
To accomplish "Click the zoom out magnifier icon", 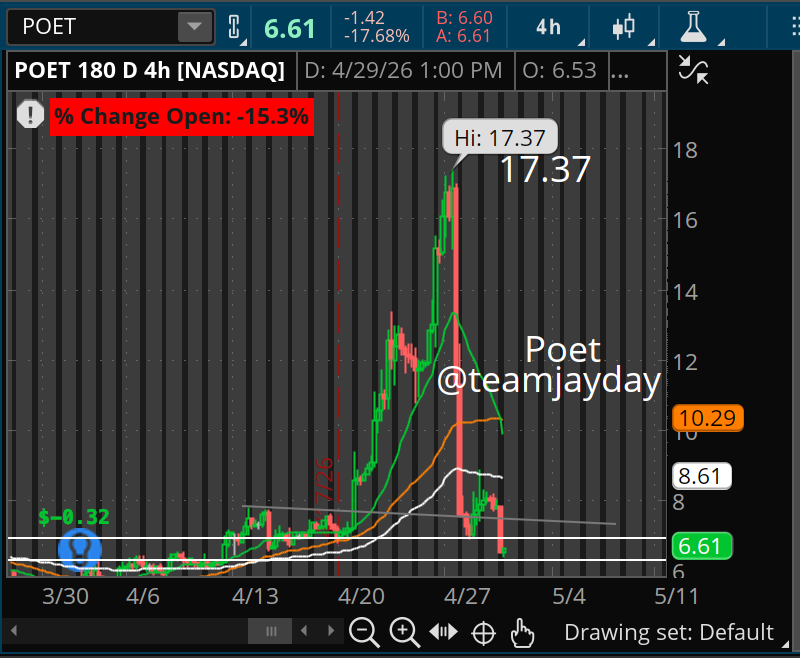I will pyautogui.click(x=364, y=632).
